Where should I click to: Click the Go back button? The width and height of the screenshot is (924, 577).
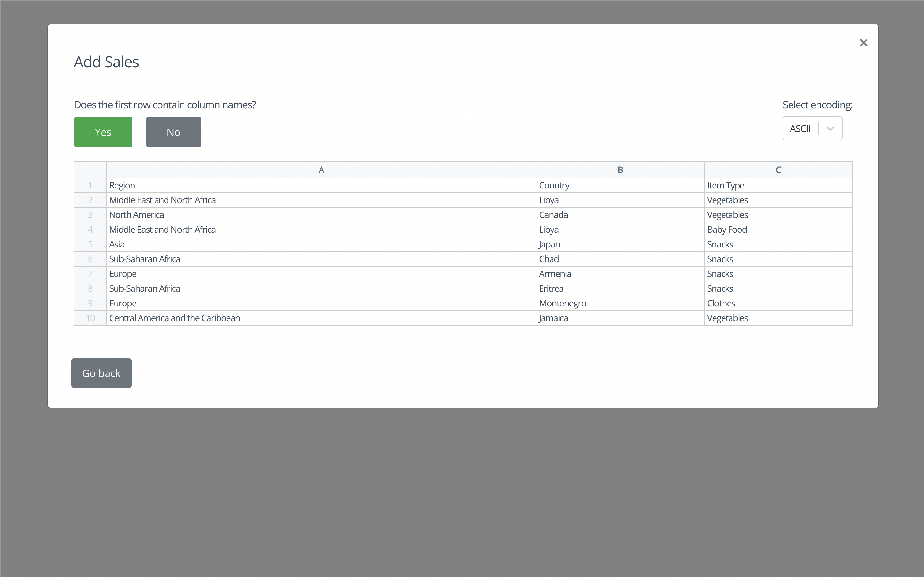click(x=101, y=373)
